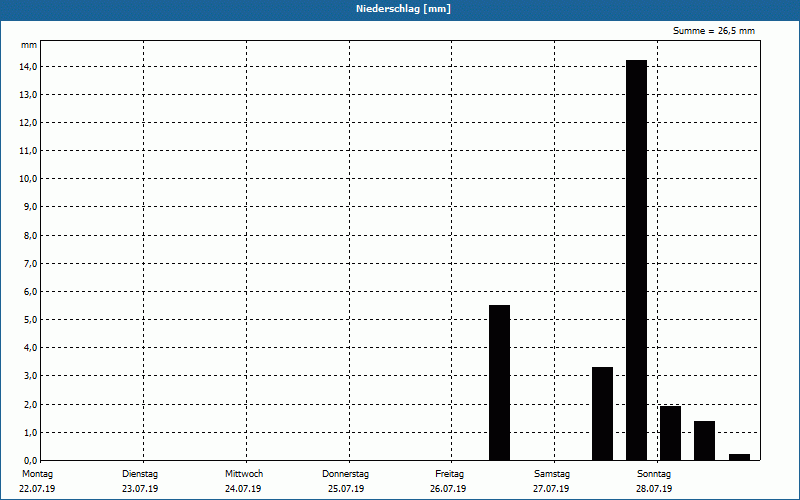Click the date 25.07.19
Screen dimensions: 800x500
point(346,489)
